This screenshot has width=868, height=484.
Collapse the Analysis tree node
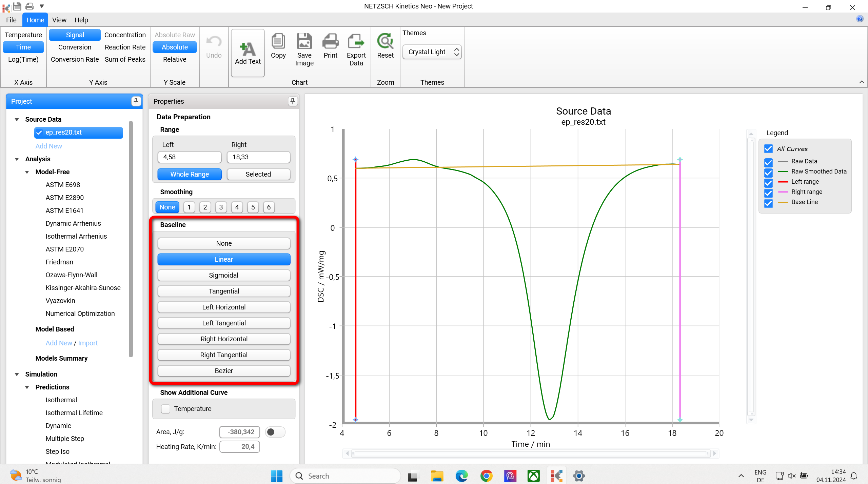[x=17, y=159]
